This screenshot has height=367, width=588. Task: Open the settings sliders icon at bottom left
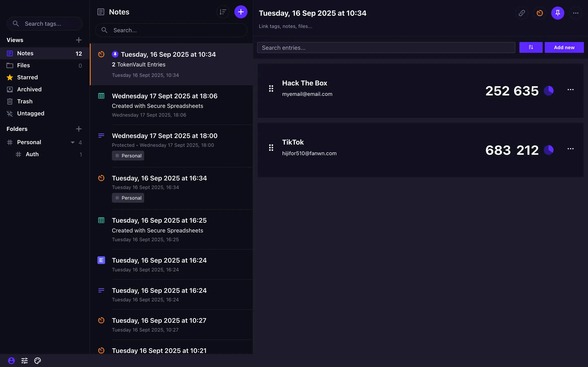24,361
